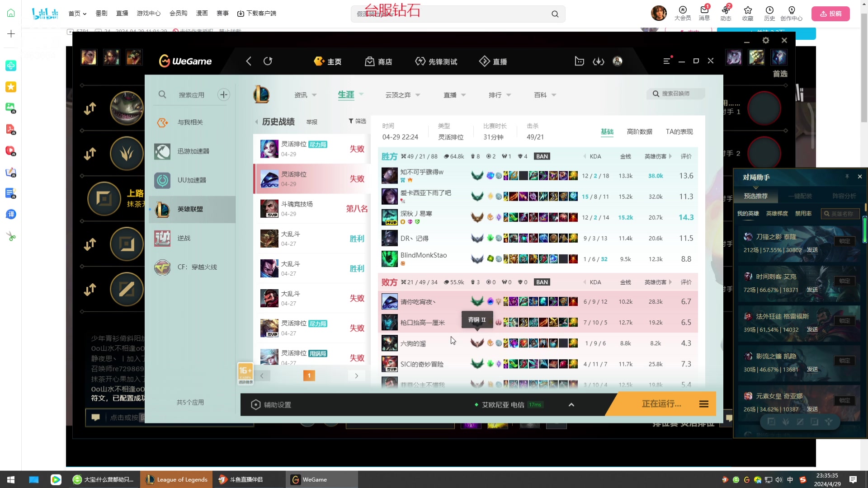Click the 英雄联盟 entry in app list
The image size is (868, 488).
click(191, 209)
